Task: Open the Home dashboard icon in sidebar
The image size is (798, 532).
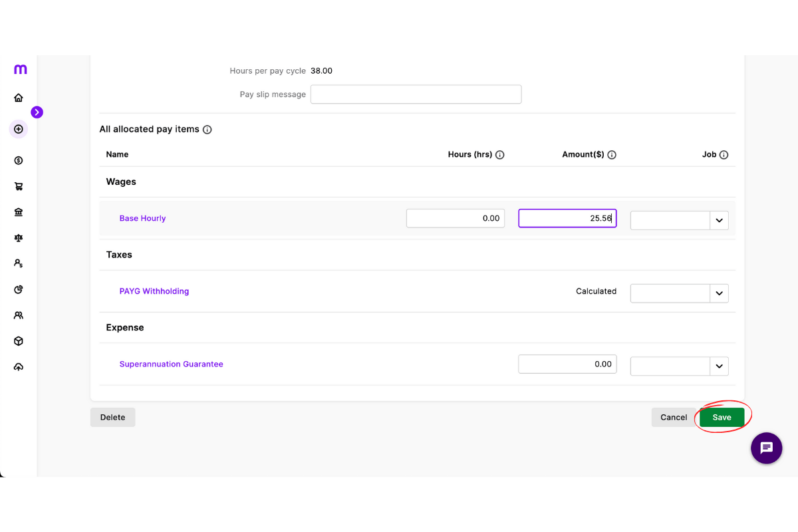Action: click(19, 96)
